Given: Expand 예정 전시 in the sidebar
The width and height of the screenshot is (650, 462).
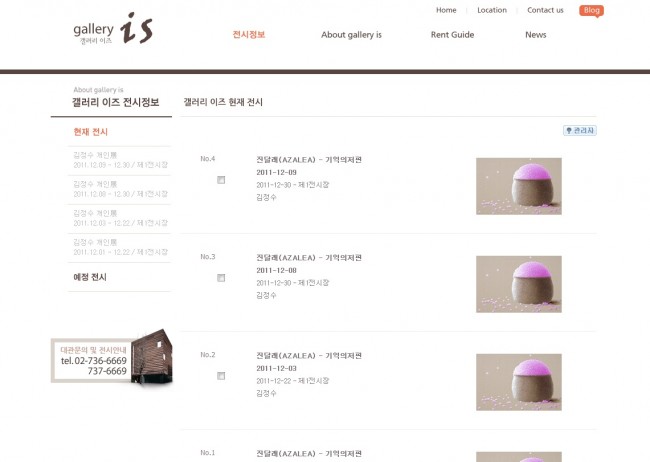Looking at the screenshot, I should coord(90,277).
